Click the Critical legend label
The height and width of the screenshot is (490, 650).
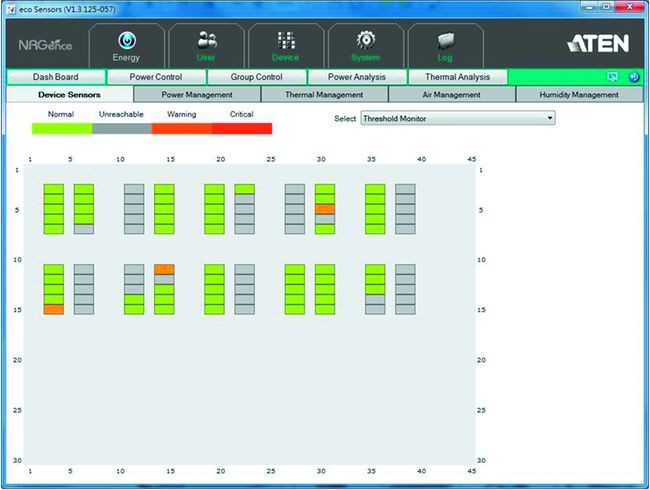tap(242, 114)
